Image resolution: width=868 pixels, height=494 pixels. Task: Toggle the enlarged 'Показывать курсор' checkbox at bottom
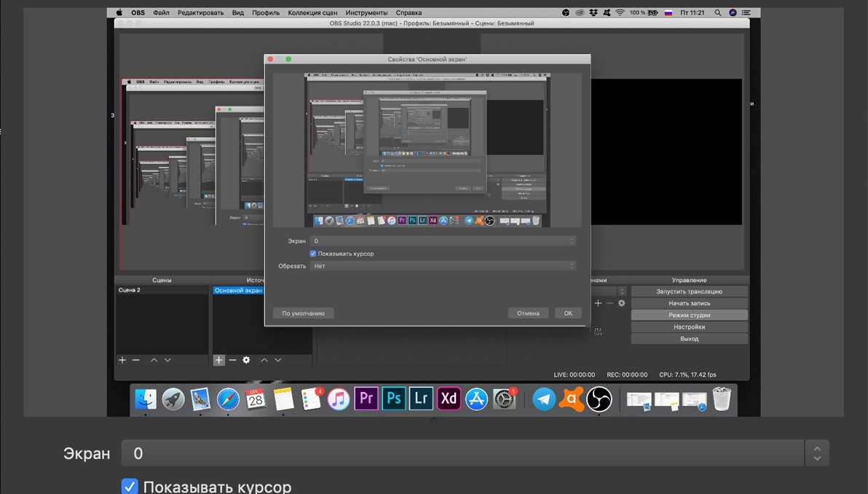coord(129,487)
